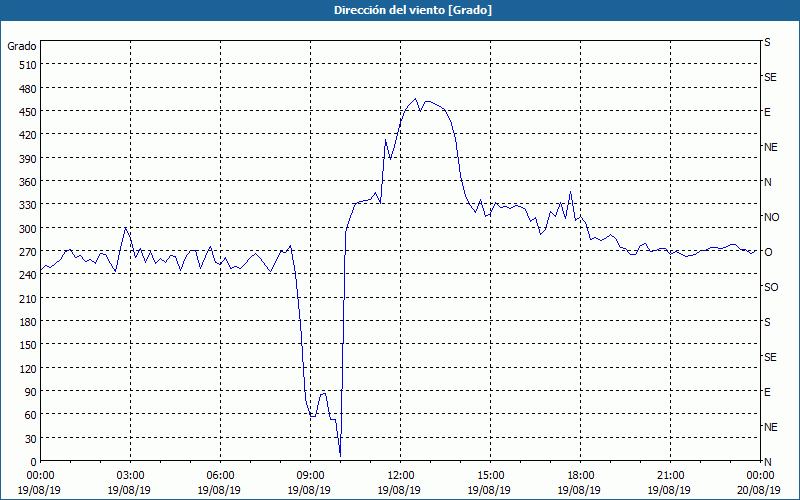Click the 360 tick label on the left axis

28,182
